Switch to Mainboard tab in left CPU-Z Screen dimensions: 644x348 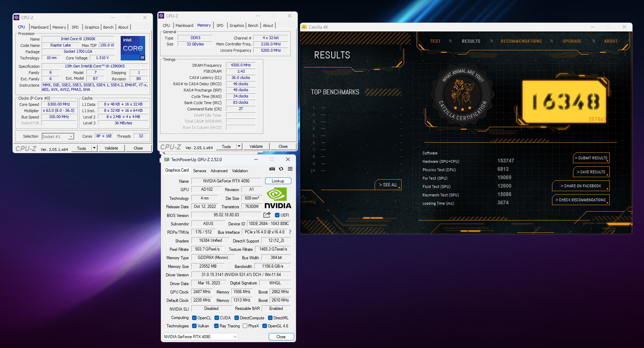pos(40,27)
